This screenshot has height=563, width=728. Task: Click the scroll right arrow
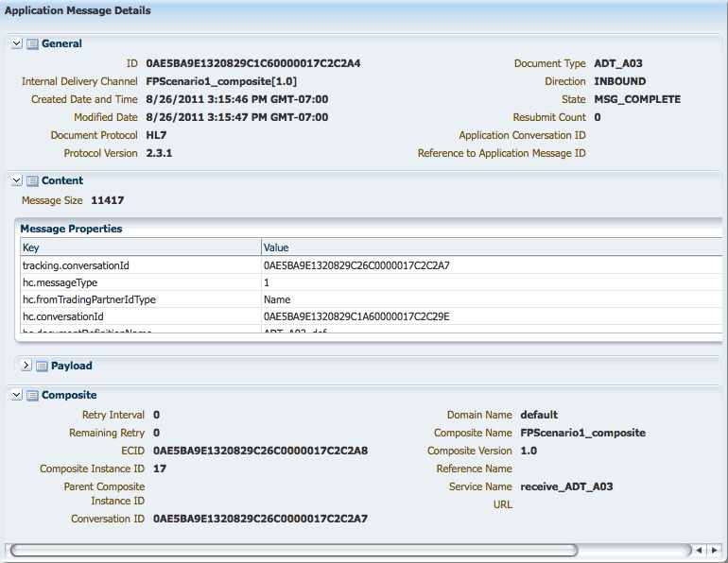pyautogui.click(x=715, y=551)
